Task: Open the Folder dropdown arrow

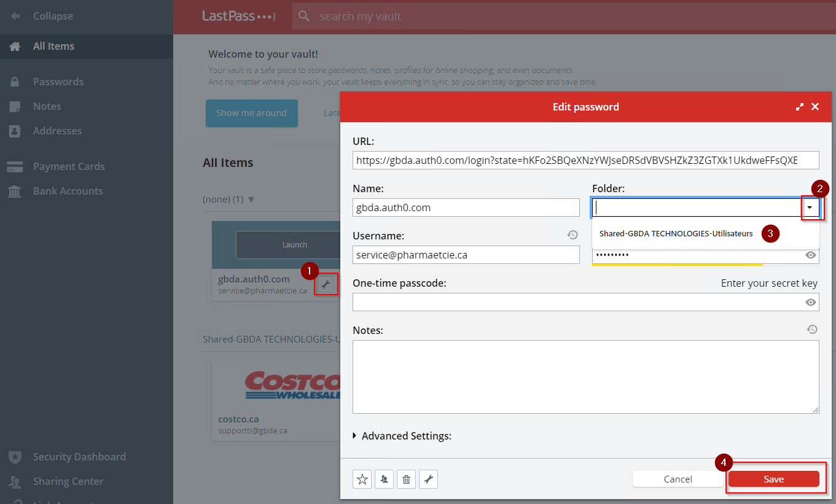Action: (x=810, y=207)
